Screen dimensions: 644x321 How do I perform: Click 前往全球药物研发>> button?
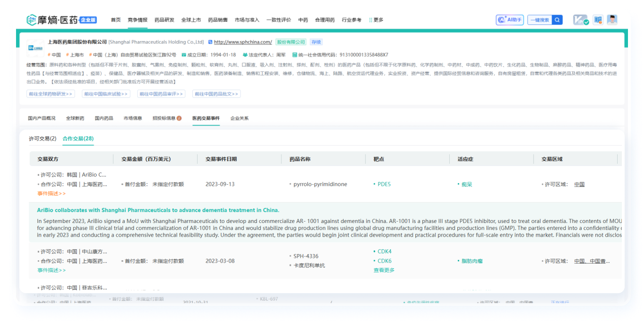coord(51,94)
